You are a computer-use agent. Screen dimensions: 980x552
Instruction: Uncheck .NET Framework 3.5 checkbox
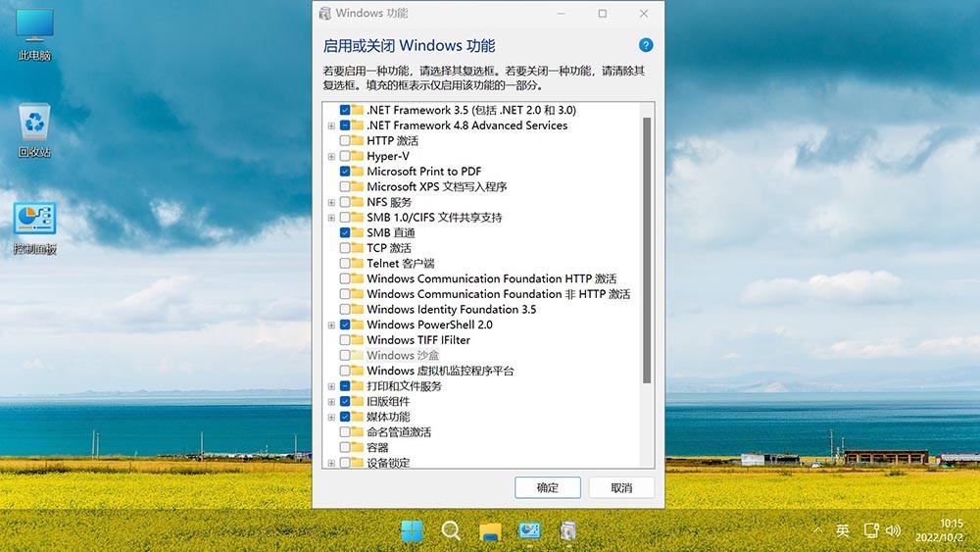[344, 110]
